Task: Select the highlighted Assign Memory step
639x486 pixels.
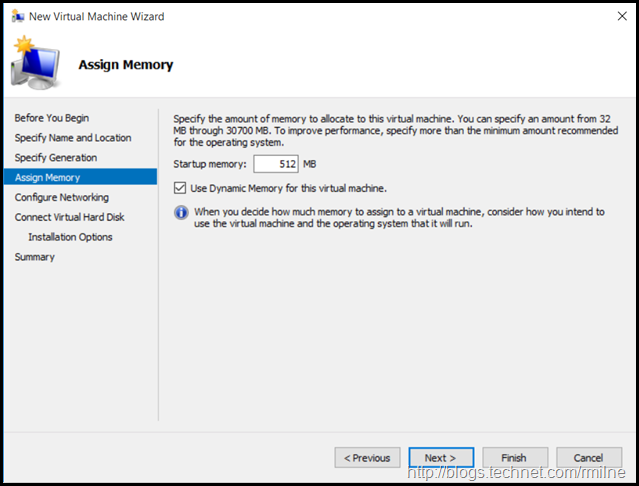Action: (x=47, y=178)
